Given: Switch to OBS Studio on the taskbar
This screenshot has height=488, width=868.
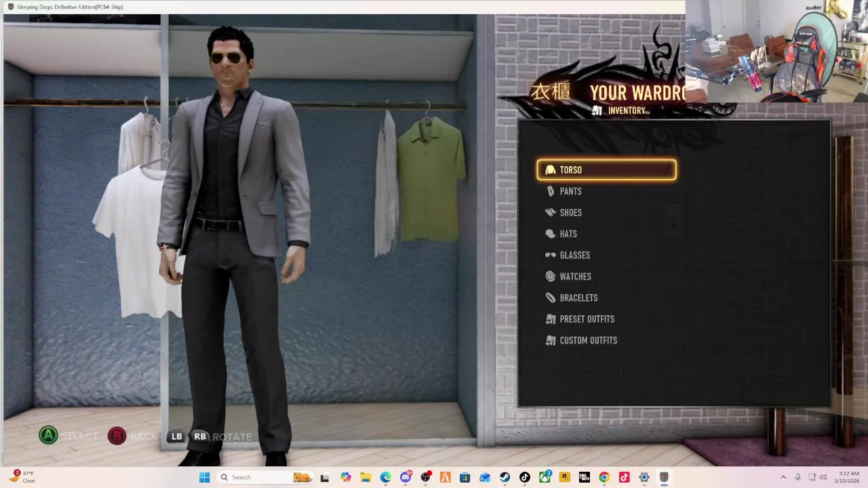Looking at the screenshot, I should point(425,477).
